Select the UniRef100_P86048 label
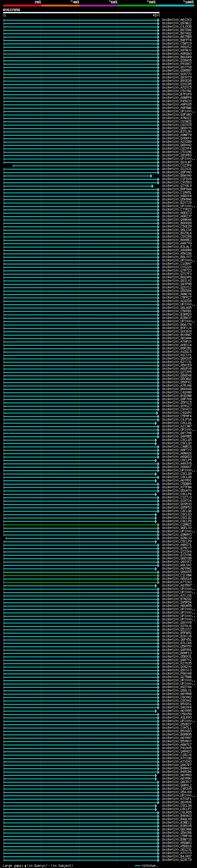The height and width of the screenshot is (868, 197). [176, 674]
